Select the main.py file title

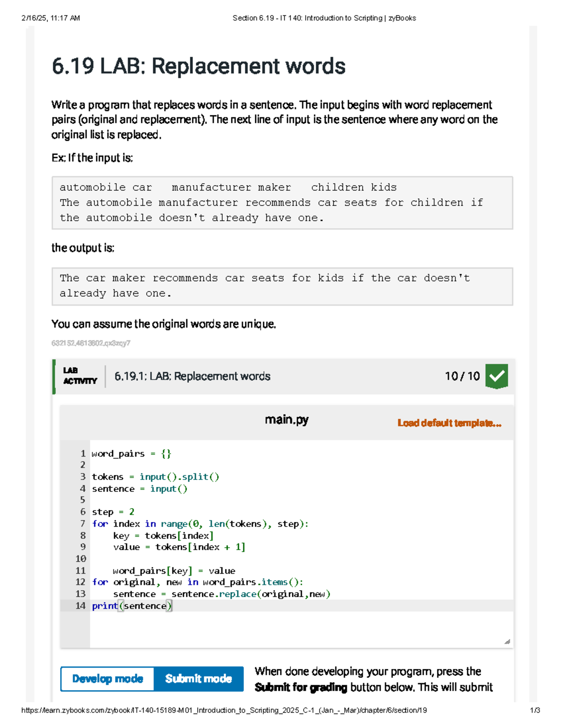click(286, 420)
